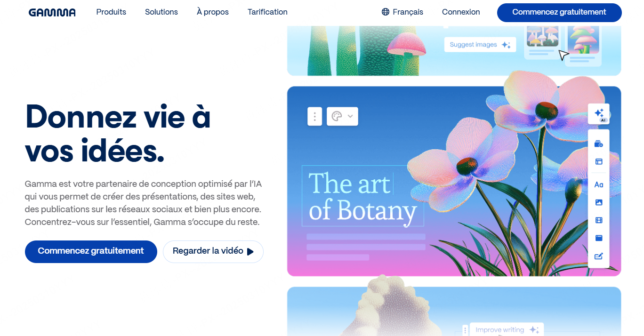
Task: Click the Gamma logo
Action: click(52, 13)
